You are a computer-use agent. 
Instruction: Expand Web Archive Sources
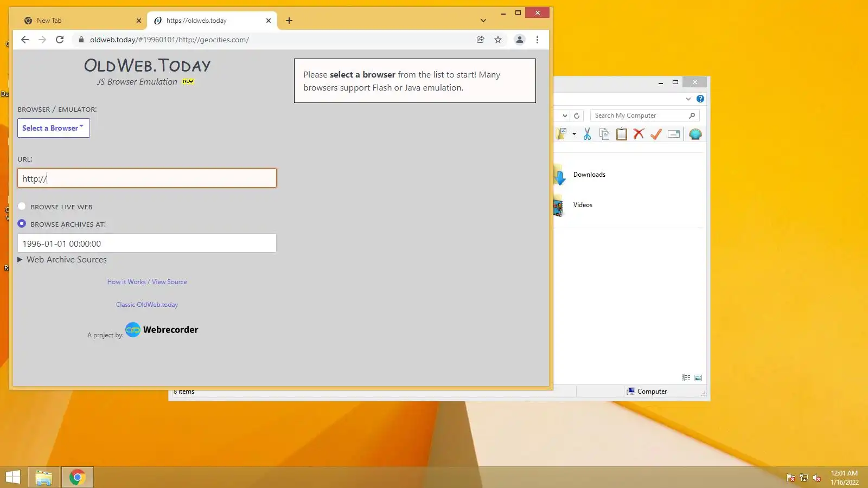(62, 260)
